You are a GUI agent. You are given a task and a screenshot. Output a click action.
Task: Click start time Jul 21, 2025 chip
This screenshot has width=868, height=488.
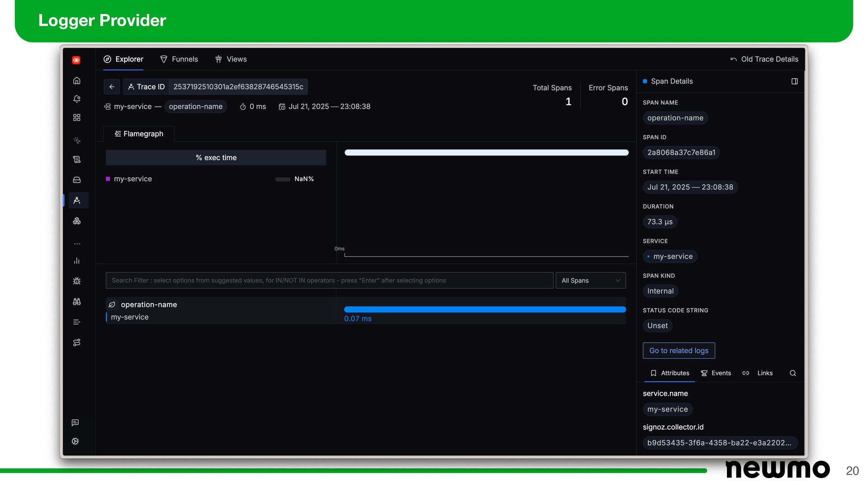click(690, 187)
